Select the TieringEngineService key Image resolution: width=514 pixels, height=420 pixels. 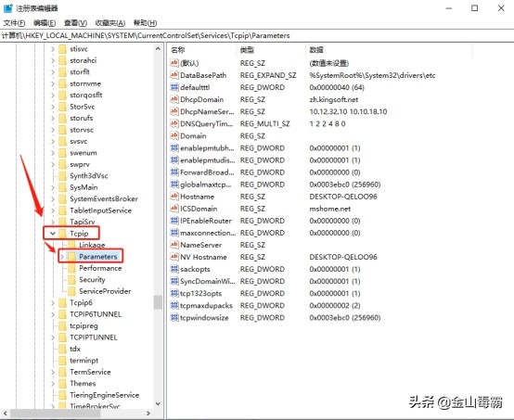[105, 395]
